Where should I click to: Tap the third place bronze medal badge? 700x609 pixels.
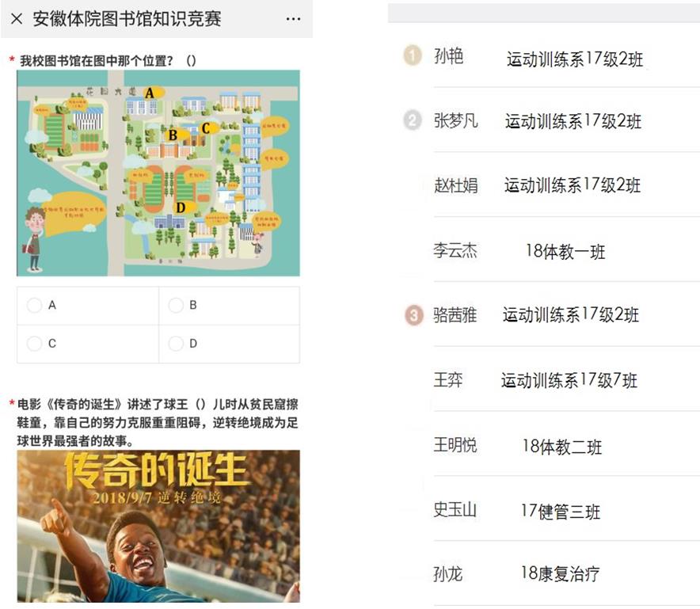pos(413,315)
